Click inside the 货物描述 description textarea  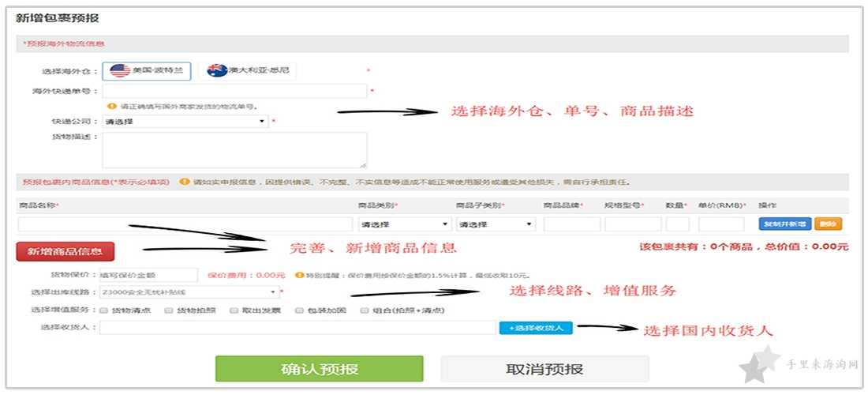pos(234,149)
